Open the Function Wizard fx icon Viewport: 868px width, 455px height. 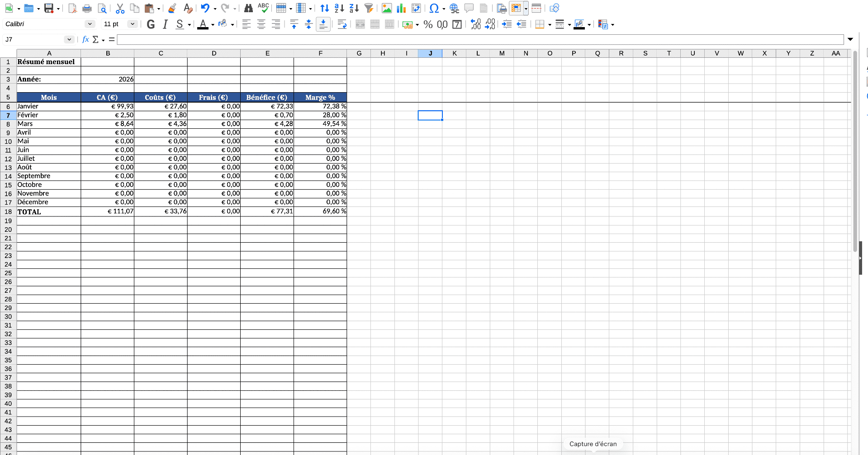(85, 39)
